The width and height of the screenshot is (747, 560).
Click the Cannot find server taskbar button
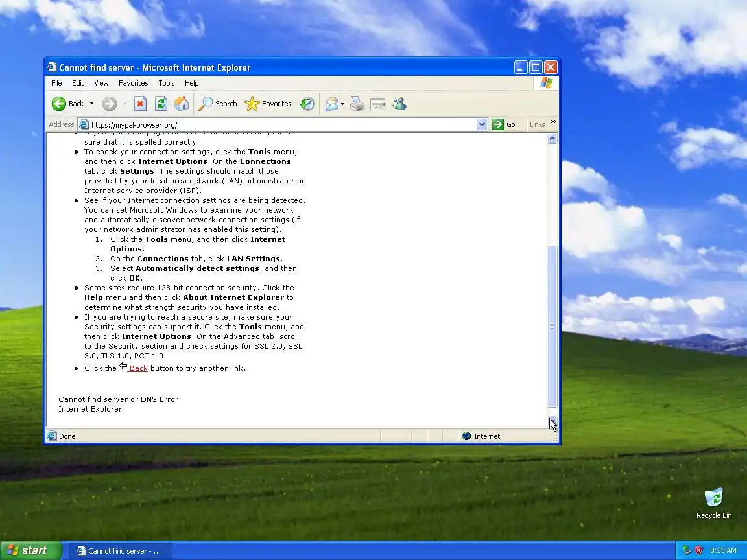[120, 551]
